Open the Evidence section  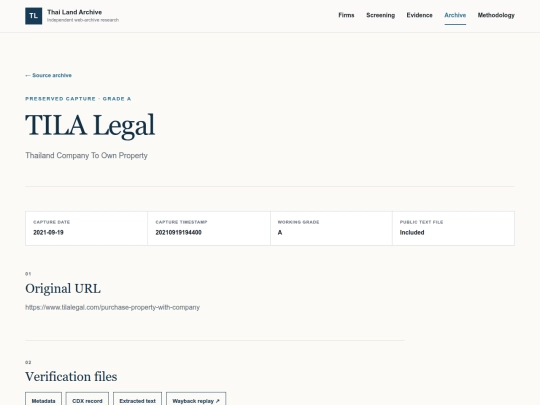[419, 15]
